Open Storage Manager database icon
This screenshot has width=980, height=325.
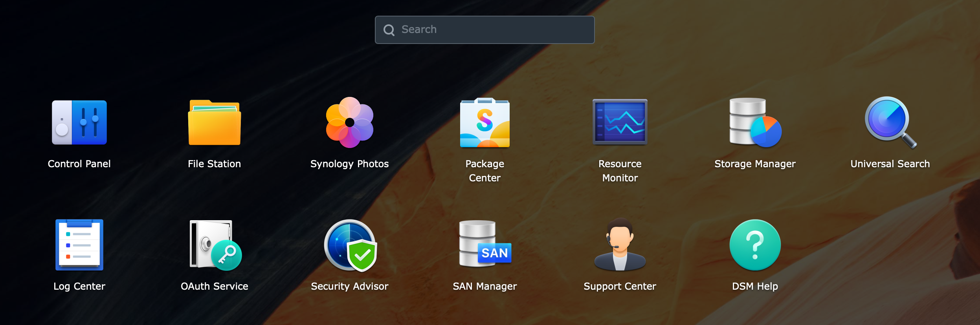tap(755, 122)
